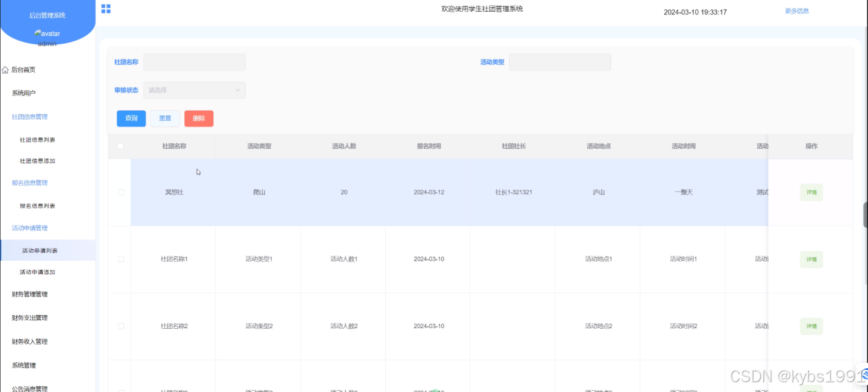868x392 pixels.
Task: Check the 社团名称1 row checkbox
Action: coord(120,259)
